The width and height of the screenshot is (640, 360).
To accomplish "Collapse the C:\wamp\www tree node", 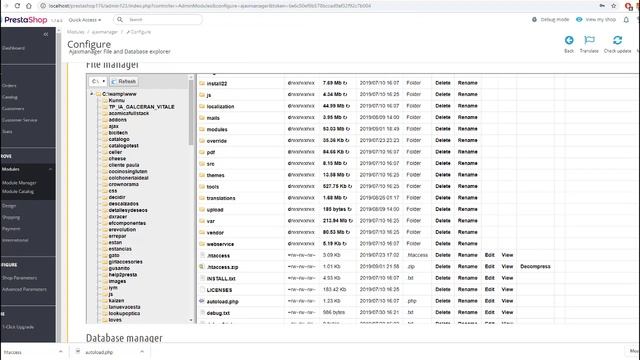I will point(92,94).
